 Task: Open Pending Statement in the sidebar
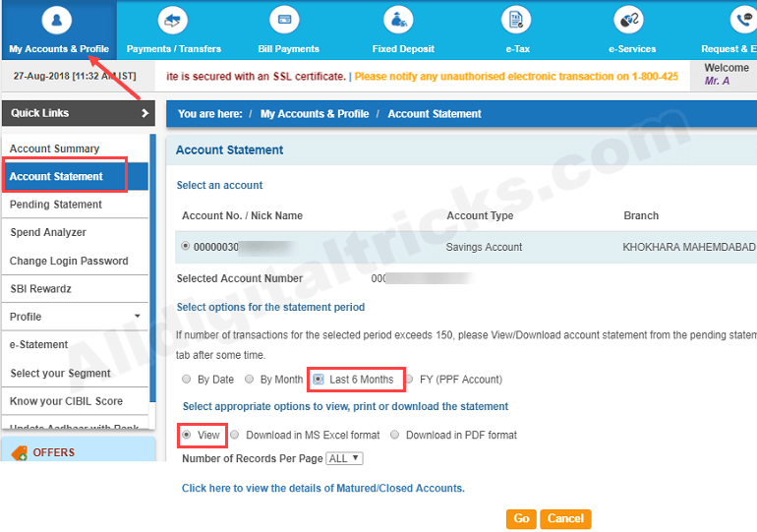(55, 205)
